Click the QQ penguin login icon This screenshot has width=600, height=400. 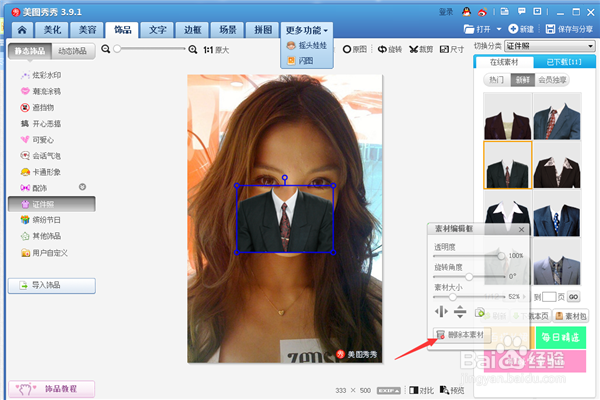[x=466, y=12]
